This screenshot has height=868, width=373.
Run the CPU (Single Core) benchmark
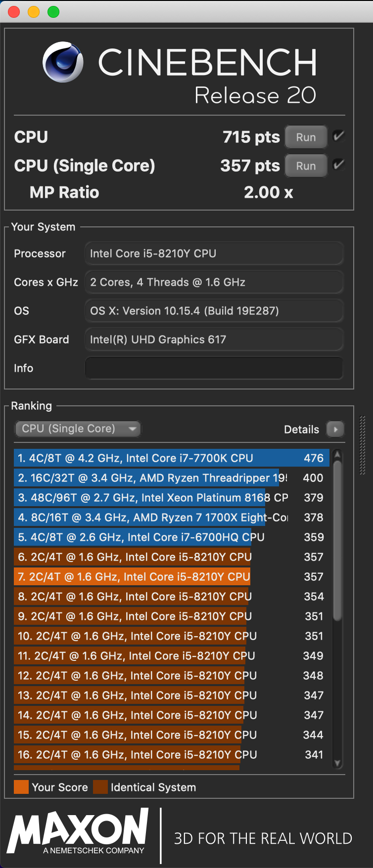click(x=306, y=166)
